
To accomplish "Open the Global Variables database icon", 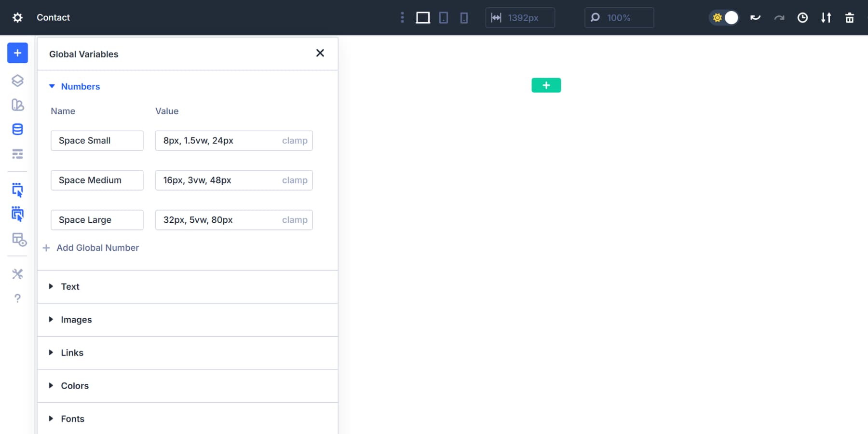I will [x=17, y=129].
